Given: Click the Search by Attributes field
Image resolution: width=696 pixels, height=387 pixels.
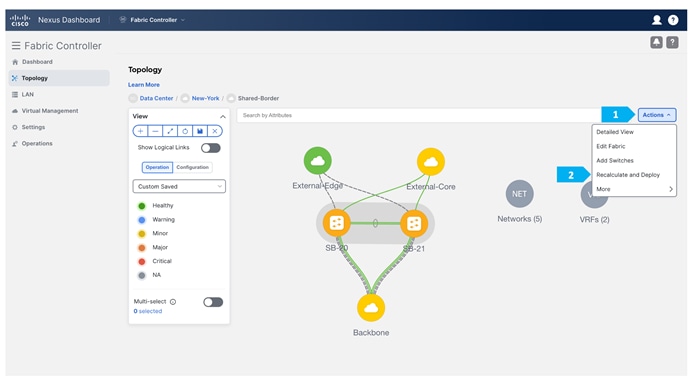Looking at the screenshot, I should click(x=419, y=115).
